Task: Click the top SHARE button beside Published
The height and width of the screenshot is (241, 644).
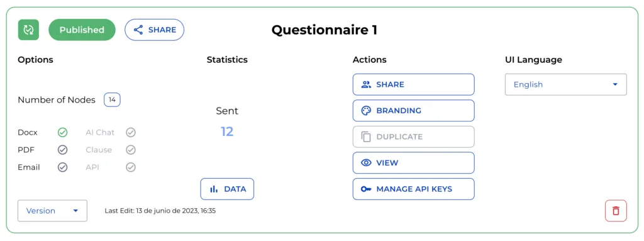Action: point(155,30)
